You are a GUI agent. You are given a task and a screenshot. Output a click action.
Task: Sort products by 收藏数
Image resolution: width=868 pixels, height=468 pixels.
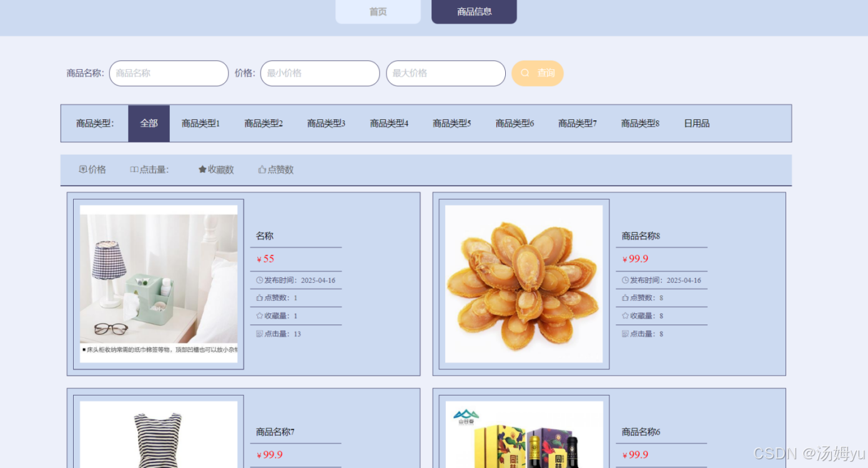(x=216, y=170)
